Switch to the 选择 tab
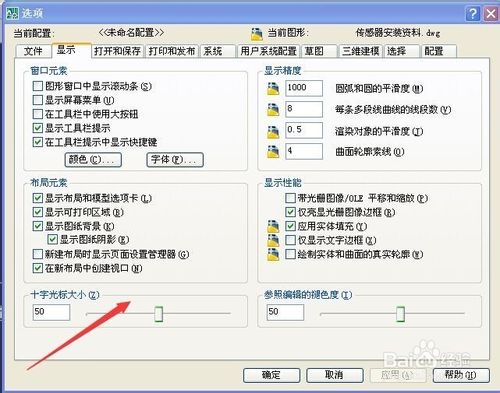The height and width of the screenshot is (393, 500). click(x=402, y=51)
